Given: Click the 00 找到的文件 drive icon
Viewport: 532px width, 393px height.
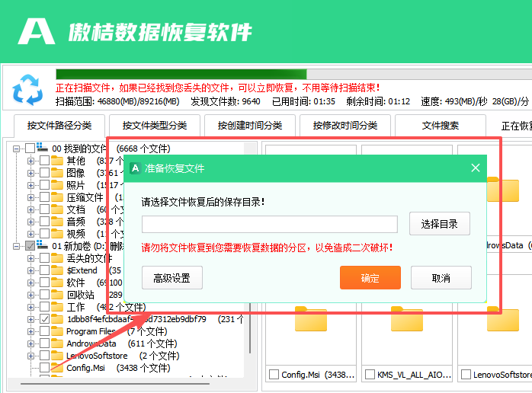Looking at the screenshot, I should 43,149.
